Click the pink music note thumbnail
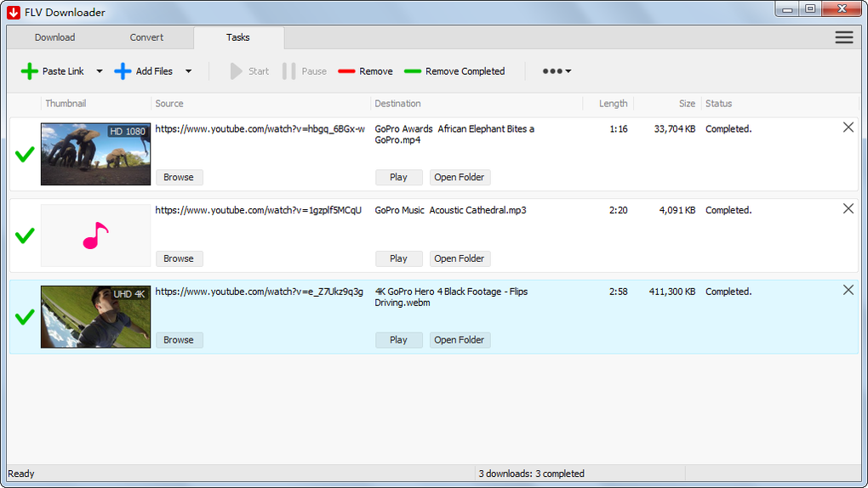The height and width of the screenshot is (488, 868). click(96, 235)
